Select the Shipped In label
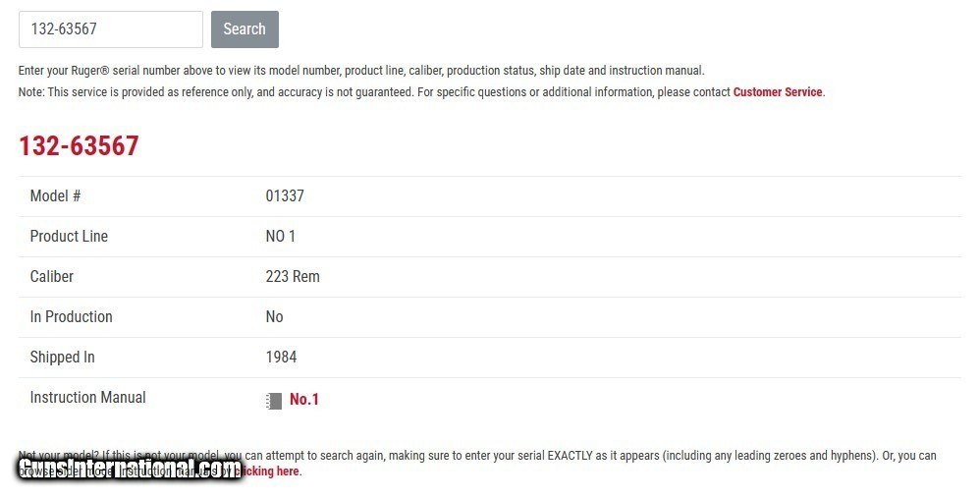The width and height of the screenshot is (980, 498). (x=63, y=358)
